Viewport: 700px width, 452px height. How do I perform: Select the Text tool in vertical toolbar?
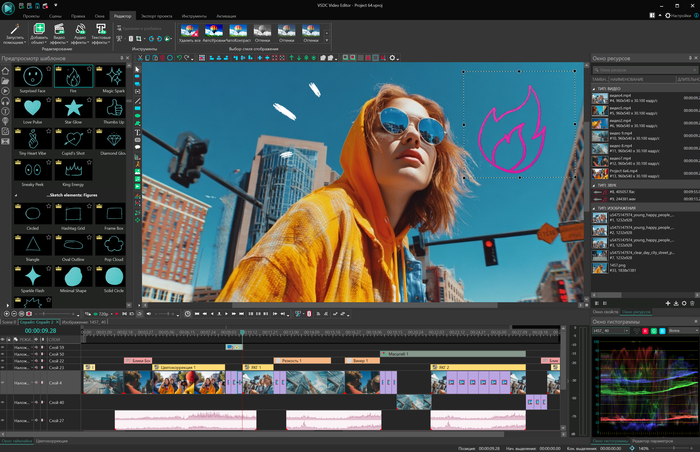pos(138,132)
